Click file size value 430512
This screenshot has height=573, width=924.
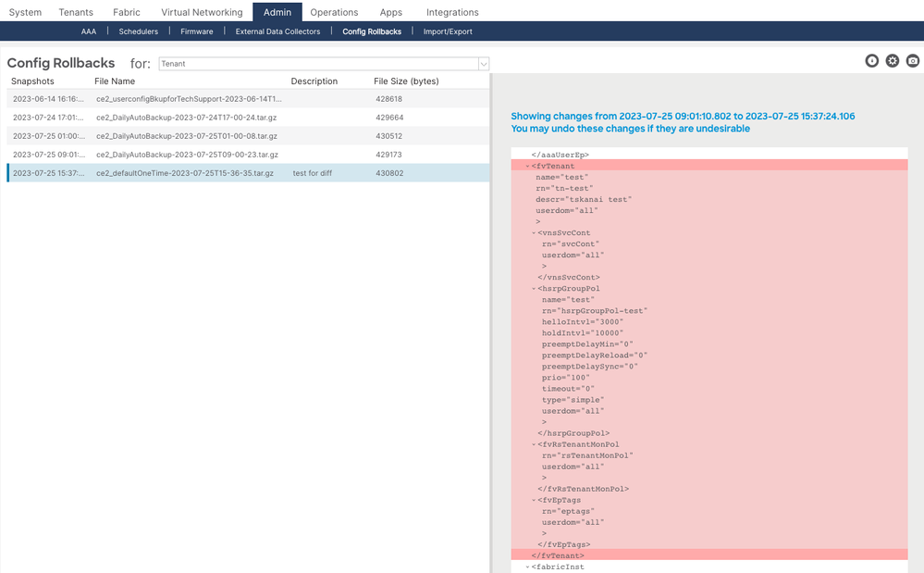[x=388, y=136]
